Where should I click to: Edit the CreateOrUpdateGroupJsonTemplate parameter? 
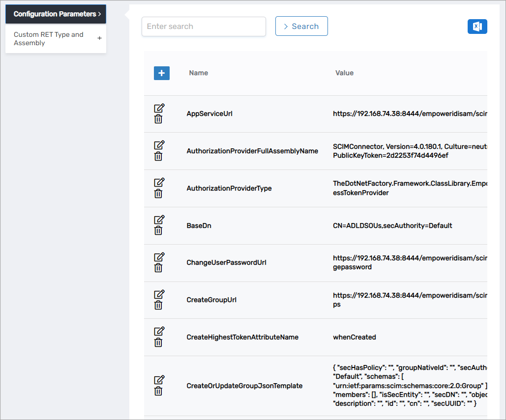click(x=159, y=380)
